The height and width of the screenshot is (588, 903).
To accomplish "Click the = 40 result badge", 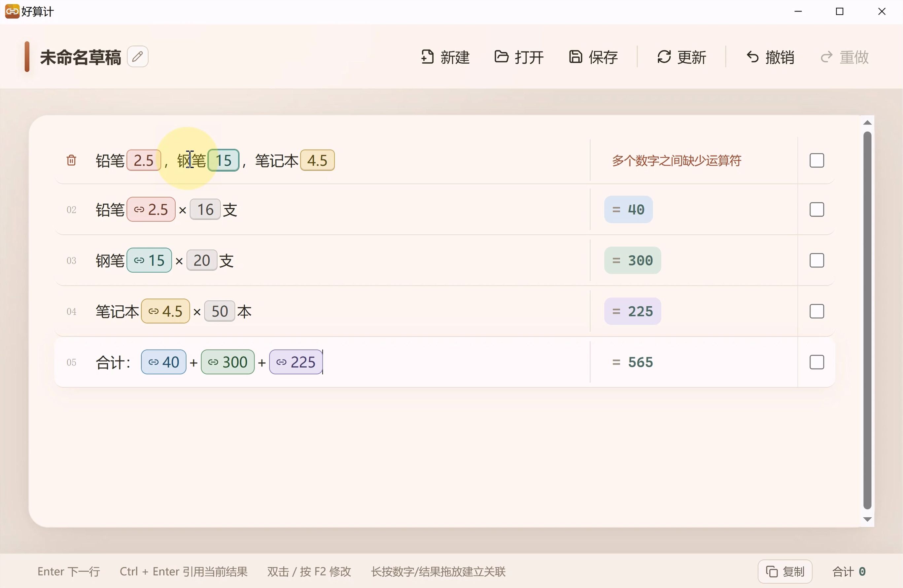I will 628,209.
